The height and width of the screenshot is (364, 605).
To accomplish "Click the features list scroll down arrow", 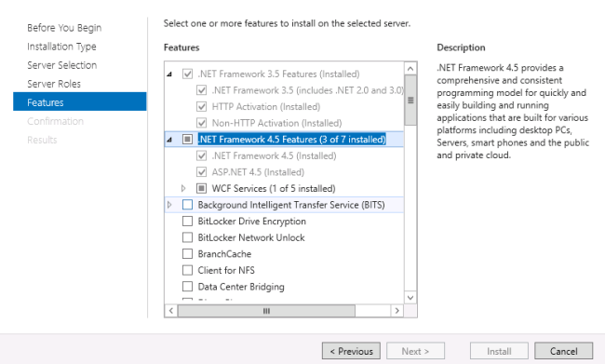I will click(x=410, y=298).
